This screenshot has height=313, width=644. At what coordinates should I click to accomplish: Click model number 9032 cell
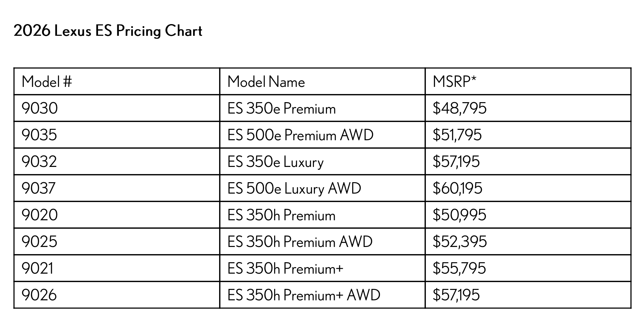point(39,162)
